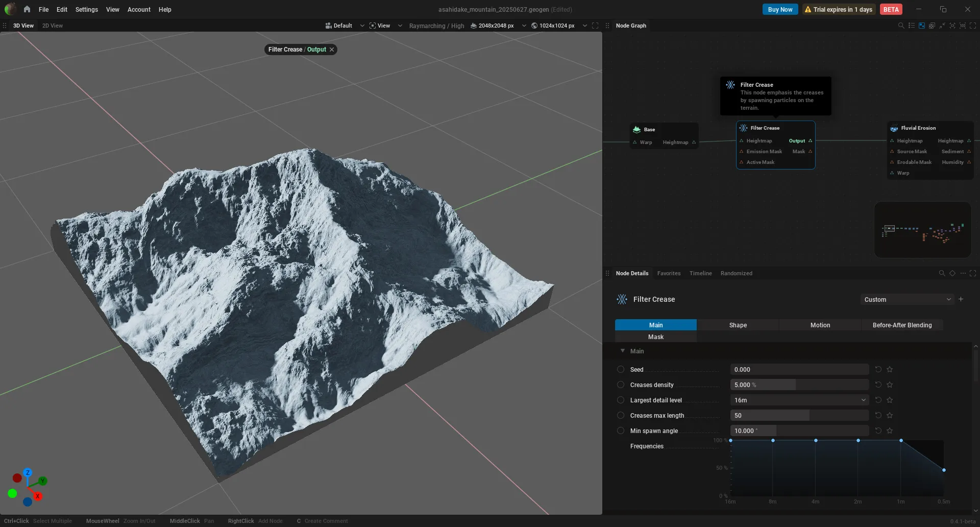Reset the Min spawn angle value

878,430
